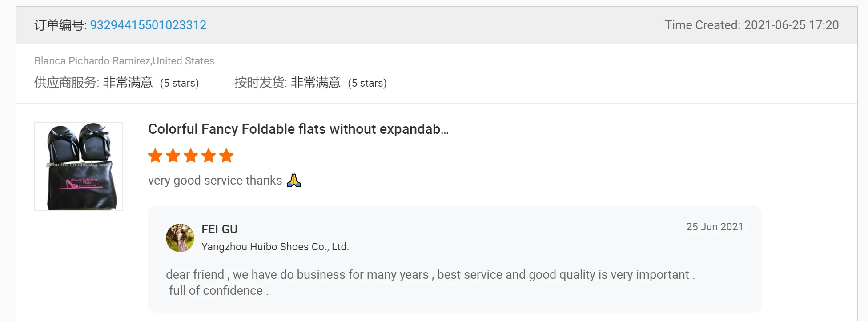Open order number 93294415501023312 link

click(148, 25)
